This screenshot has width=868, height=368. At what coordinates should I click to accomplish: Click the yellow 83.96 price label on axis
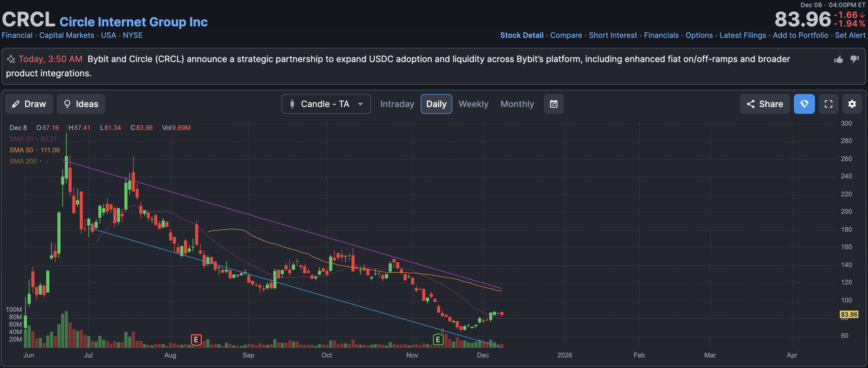pyautogui.click(x=848, y=314)
